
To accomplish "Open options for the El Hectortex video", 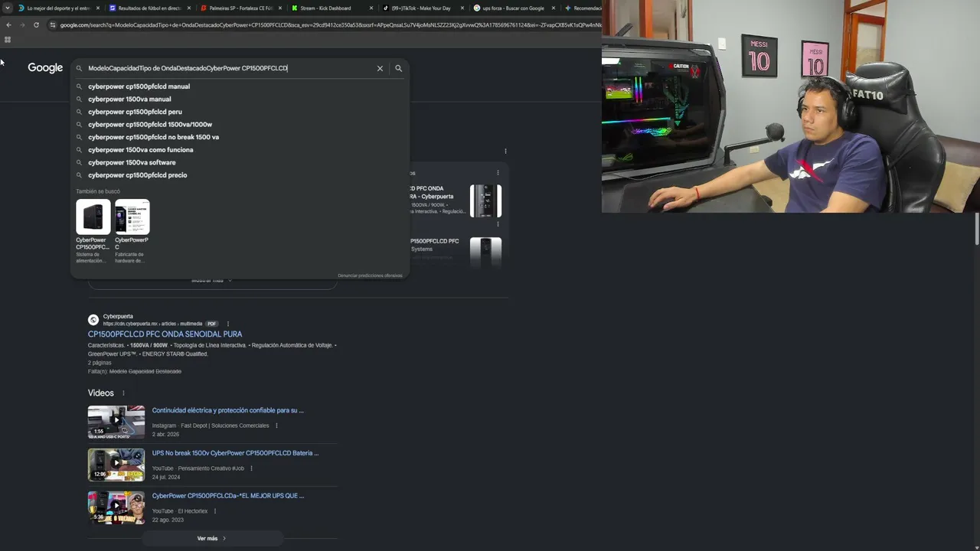I will coord(214,511).
